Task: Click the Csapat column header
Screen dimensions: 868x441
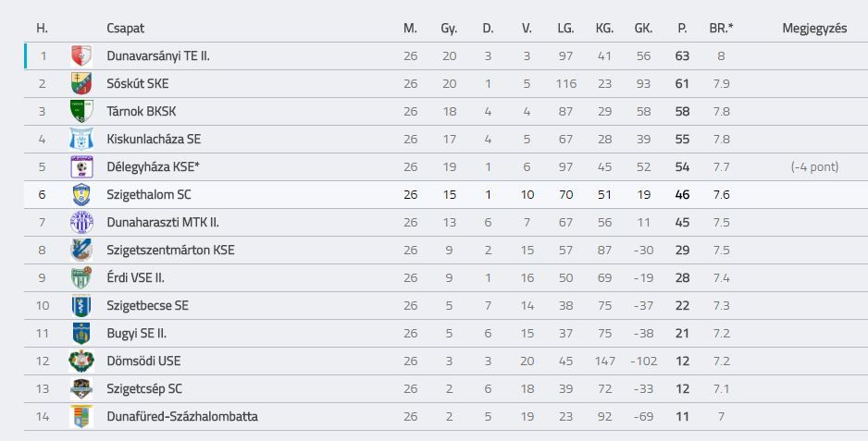Action: (126, 29)
